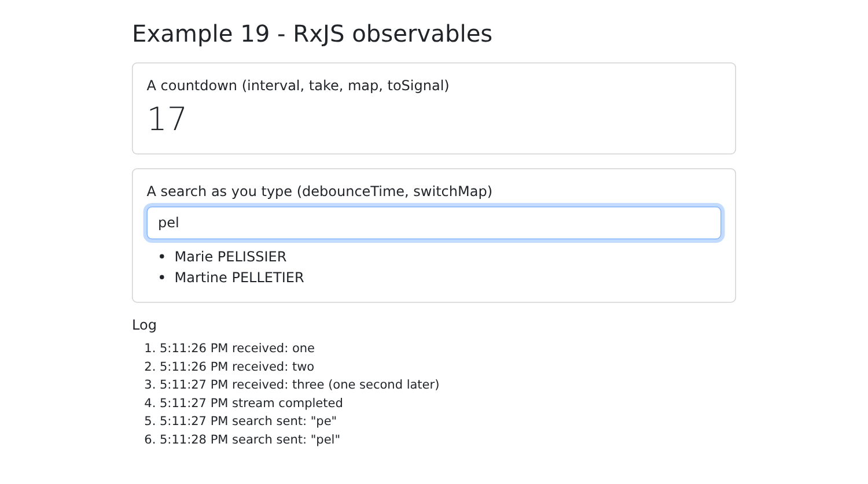The image size is (868, 484).
Task: Click log entry "received: three (one second later)"
Action: coord(299,385)
